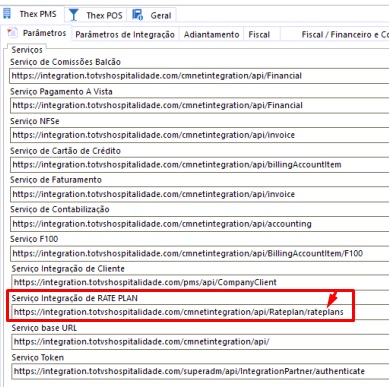The width and height of the screenshot is (389, 387).
Task: Click the Serviço NFSe URL field
Action: click(x=199, y=135)
